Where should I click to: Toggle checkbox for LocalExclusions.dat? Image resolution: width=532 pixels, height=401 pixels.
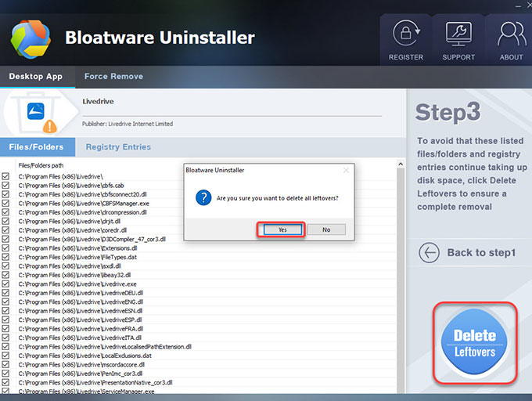(5, 356)
